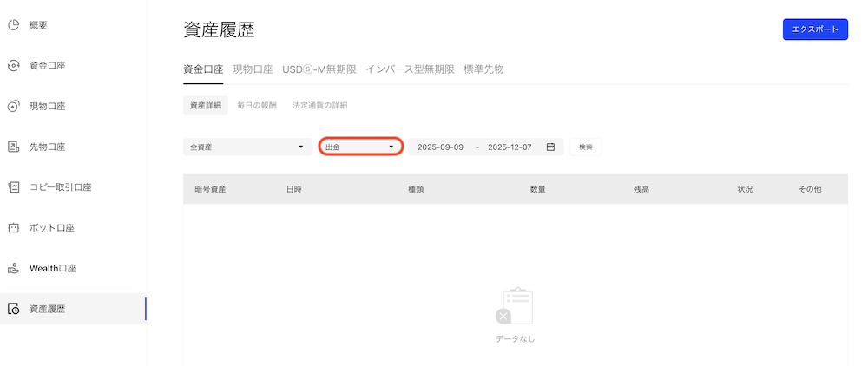Viewport: 868px width, 366px height.
Task: Click the ボット口座 sidebar icon
Action: [13, 228]
